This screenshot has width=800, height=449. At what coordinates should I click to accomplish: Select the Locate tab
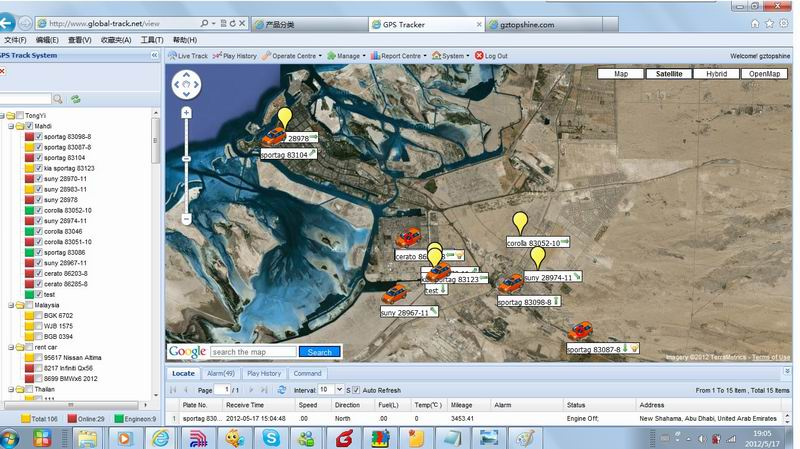pos(183,373)
